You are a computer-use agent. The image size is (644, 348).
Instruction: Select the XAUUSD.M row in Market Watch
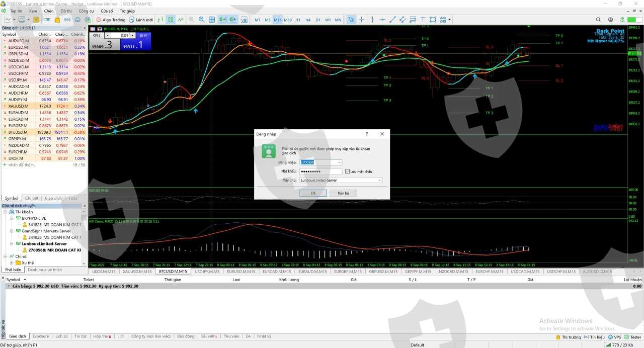(19, 106)
